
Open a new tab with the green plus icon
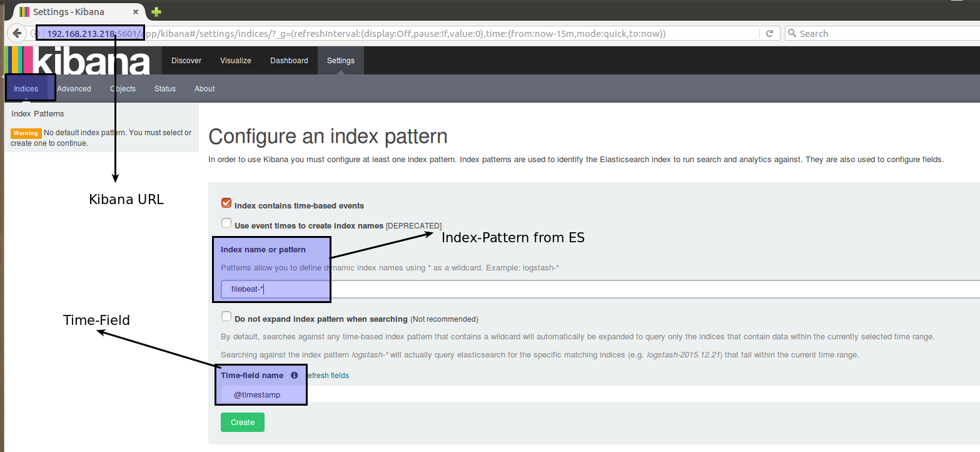pyautogui.click(x=156, y=11)
